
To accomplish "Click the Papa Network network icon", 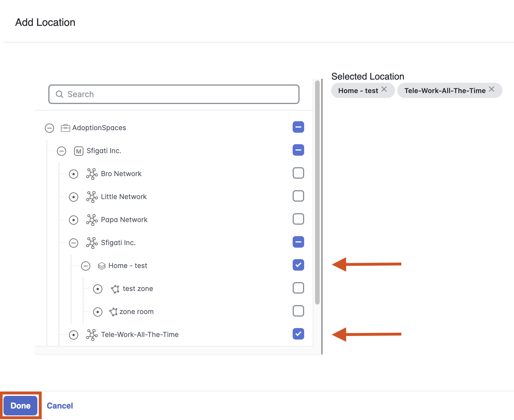I will pos(92,220).
